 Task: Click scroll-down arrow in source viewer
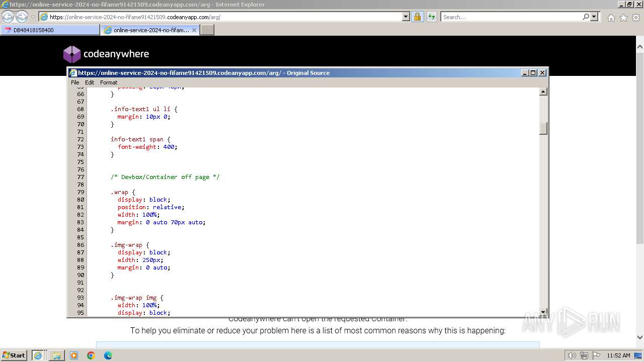[543, 312]
